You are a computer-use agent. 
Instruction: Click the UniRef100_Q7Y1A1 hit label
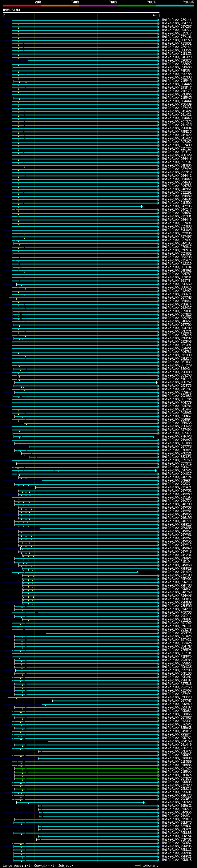point(176,37)
